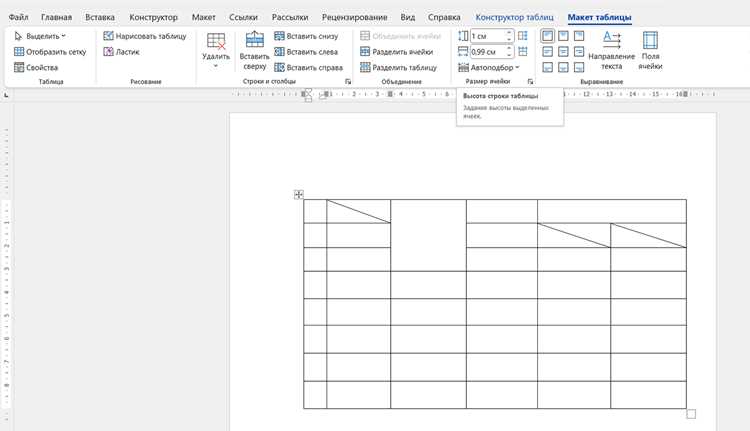The width and height of the screenshot is (750, 431).
Task: Switch to the Вид tab
Action: point(408,17)
